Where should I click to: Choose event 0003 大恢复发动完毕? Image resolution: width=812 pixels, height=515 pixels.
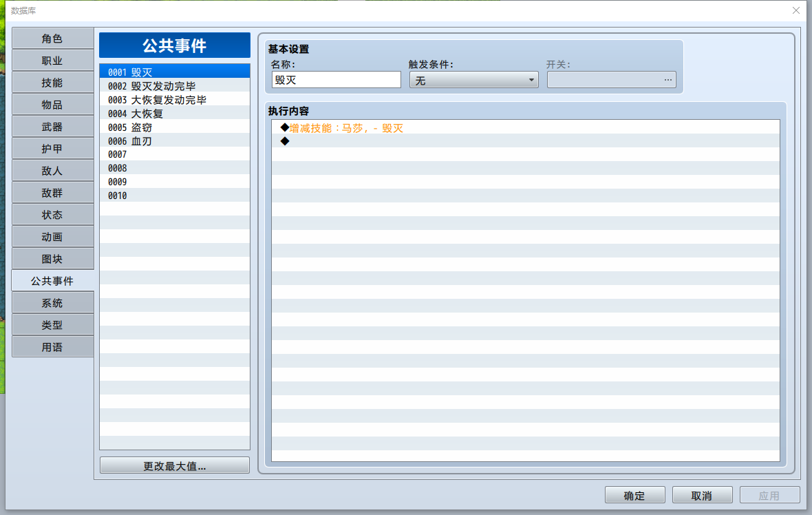click(175, 99)
